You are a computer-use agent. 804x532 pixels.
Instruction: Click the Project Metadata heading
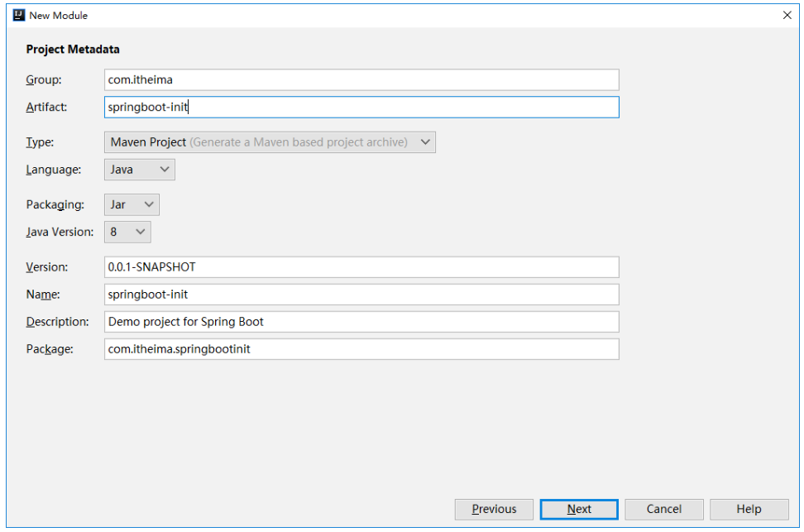pos(73,50)
